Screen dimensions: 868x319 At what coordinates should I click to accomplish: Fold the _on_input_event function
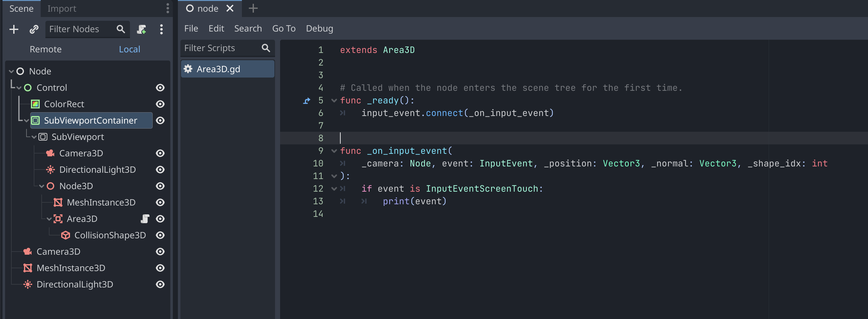click(x=334, y=151)
